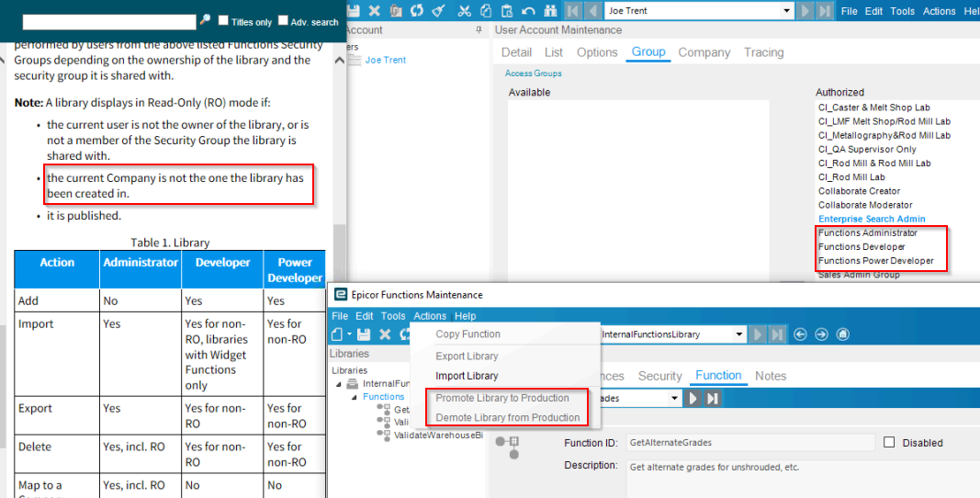Go to first user record arrow

pyautogui.click(x=572, y=11)
